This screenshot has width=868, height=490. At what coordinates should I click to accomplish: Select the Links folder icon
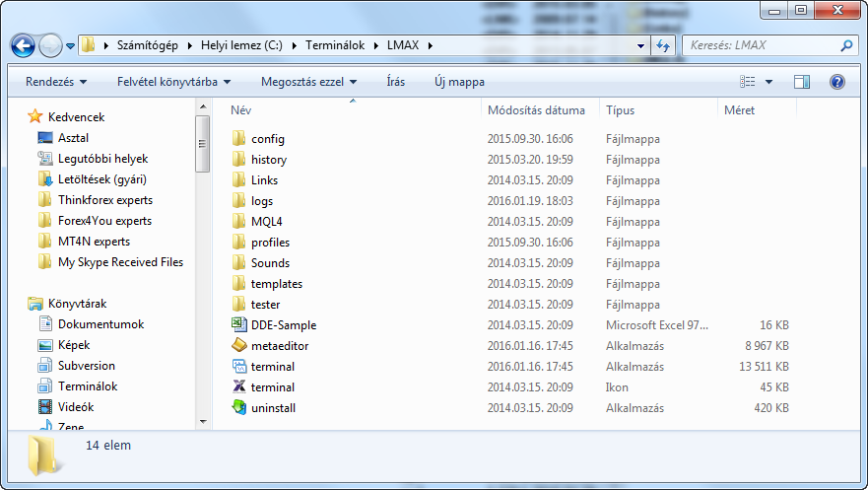[238, 180]
